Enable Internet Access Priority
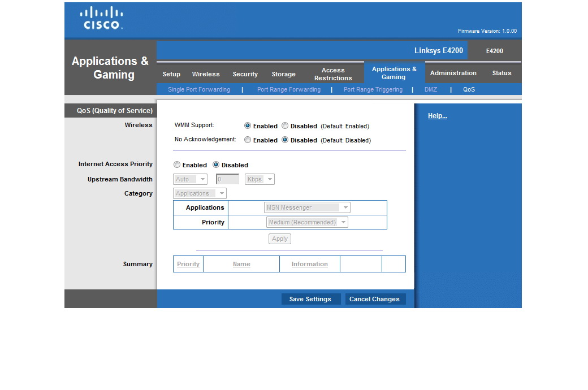This screenshot has height=390, width=588. [177, 165]
